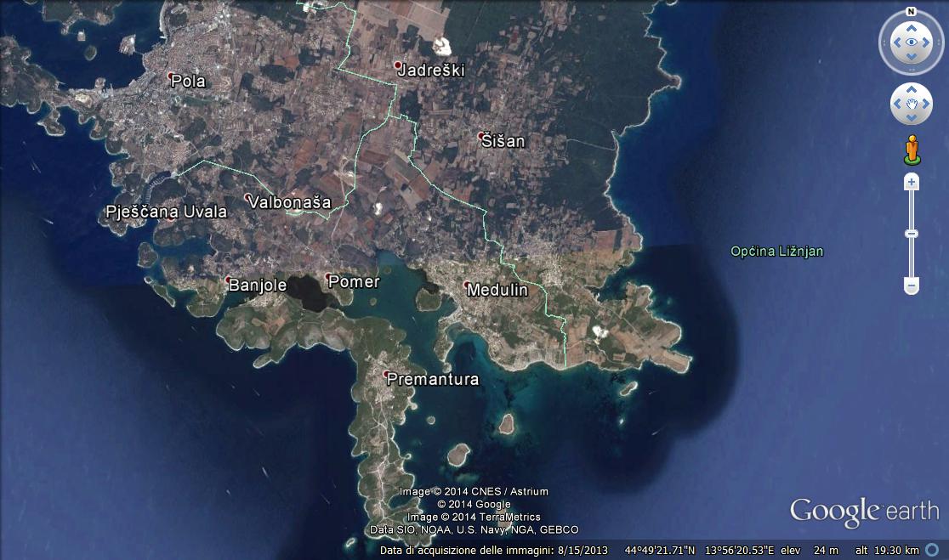Click the Banjole placemark dot
949x560 pixels.
coord(228,280)
